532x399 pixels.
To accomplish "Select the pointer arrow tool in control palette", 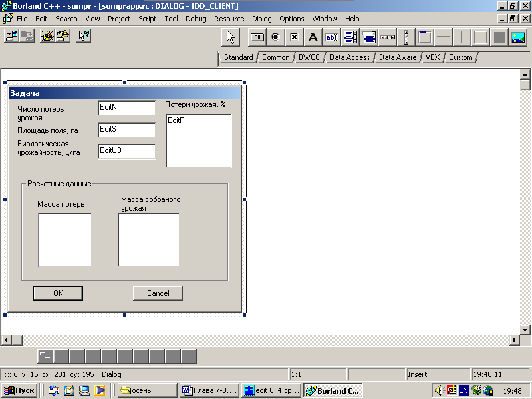I will point(231,37).
